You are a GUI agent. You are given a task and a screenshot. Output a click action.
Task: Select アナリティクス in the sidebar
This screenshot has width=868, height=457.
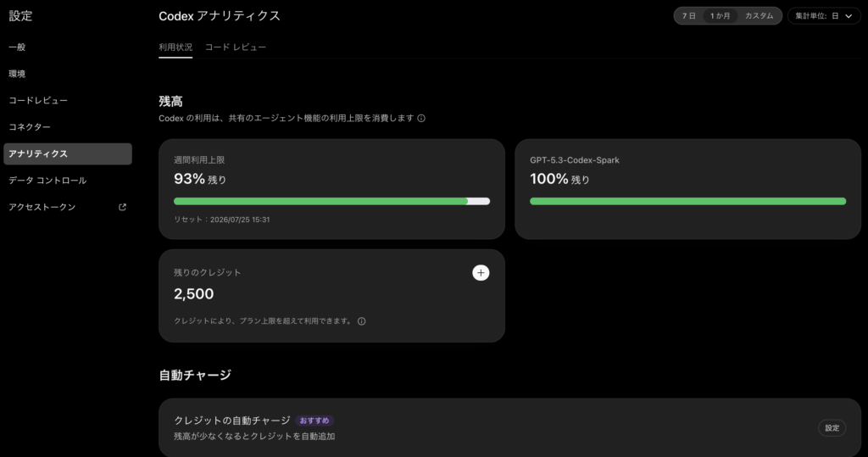point(68,154)
